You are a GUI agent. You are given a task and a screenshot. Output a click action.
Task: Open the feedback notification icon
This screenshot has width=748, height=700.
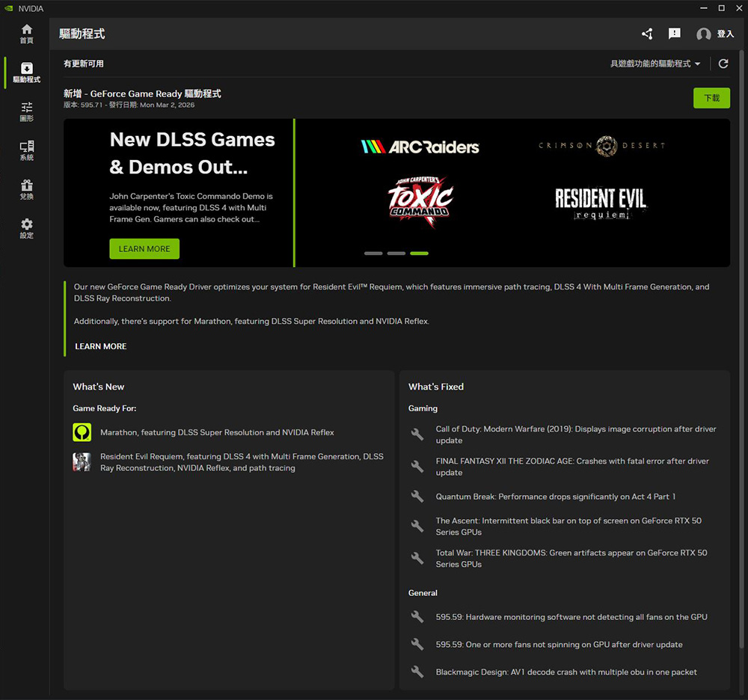(675, 34)
